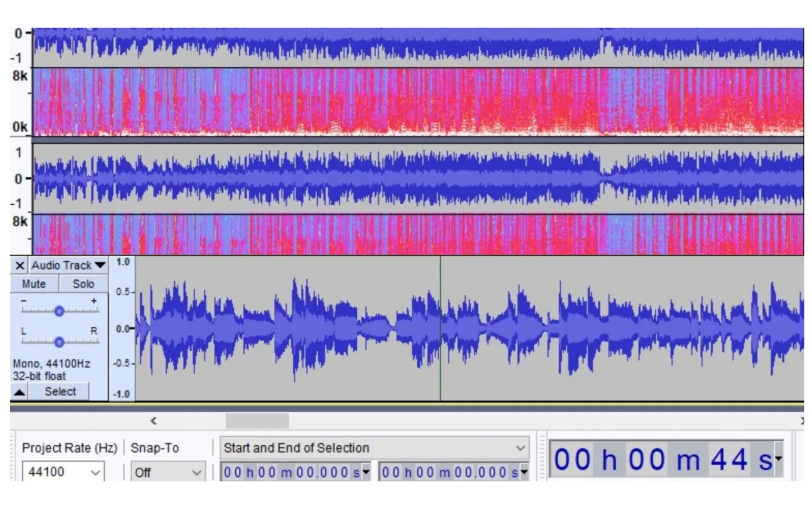Mute the Audio Track
This screenshot has height=505, width=812.
coord(34,283)
